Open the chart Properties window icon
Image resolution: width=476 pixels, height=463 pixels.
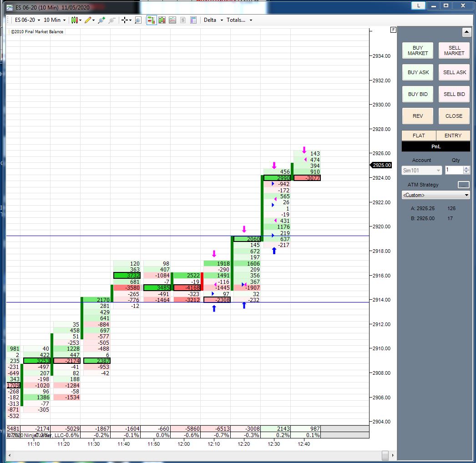point(193,20)
